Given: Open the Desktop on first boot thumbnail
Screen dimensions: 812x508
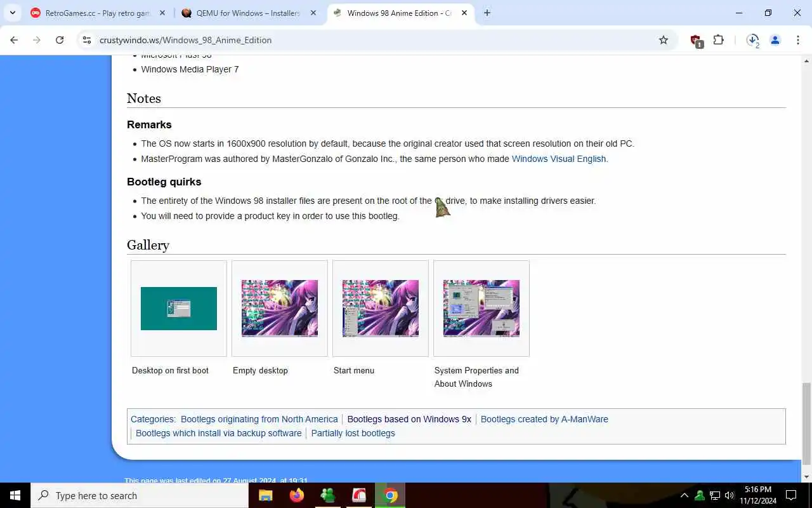Looking at the screenshot, I should (x=179, y=309).
